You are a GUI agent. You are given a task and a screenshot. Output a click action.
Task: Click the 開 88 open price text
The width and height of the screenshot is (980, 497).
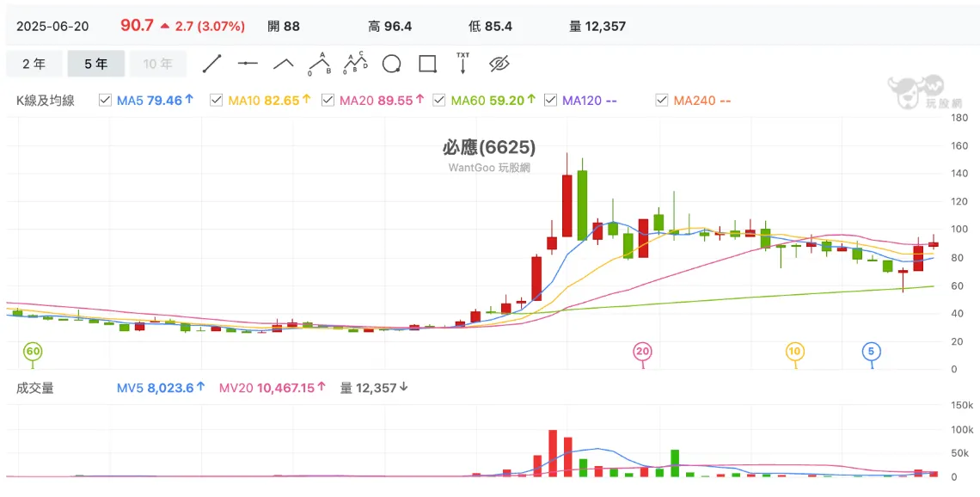[284, 27]
